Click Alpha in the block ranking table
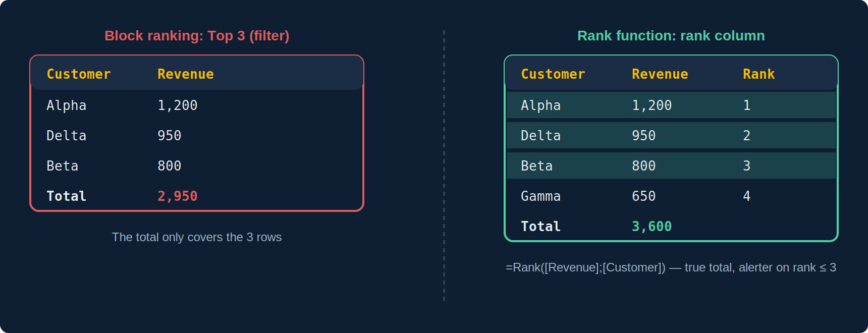 (67, 105)
